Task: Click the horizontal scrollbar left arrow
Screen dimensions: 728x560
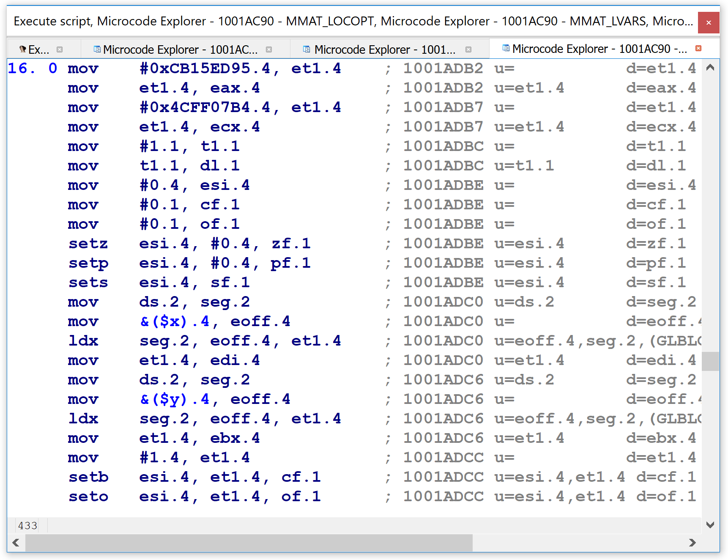Action: [x=16, y=543]
